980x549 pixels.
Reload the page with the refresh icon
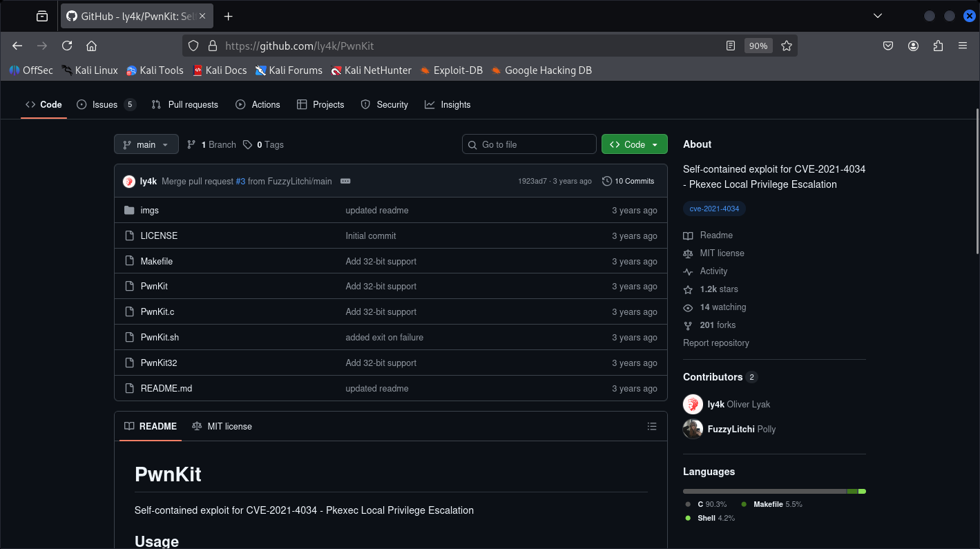point(67,46)
